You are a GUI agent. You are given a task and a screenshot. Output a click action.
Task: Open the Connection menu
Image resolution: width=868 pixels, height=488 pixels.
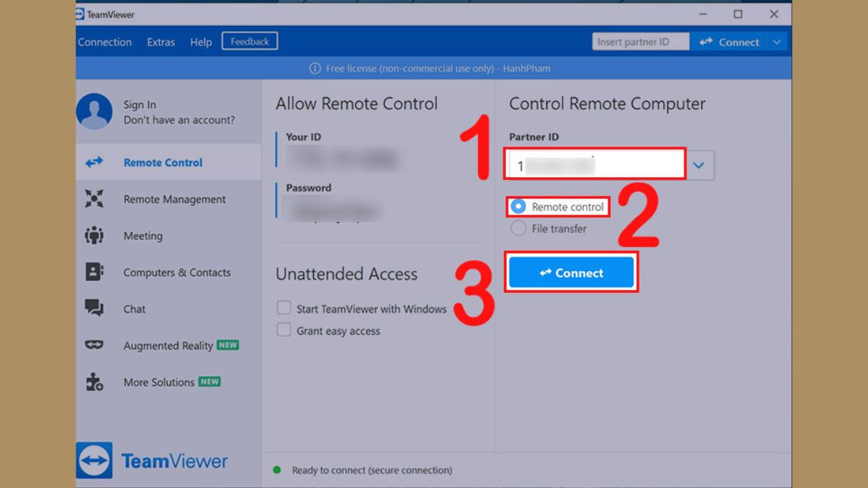(x=105, y=42)
